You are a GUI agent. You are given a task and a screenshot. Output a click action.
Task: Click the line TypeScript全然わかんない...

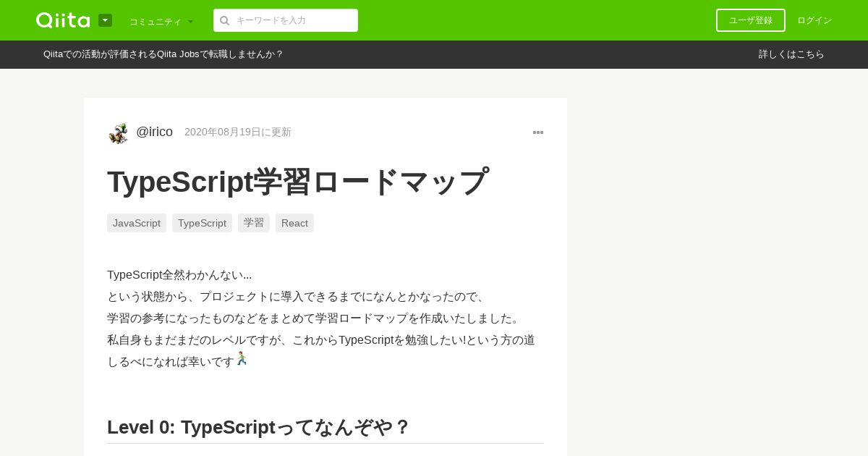point(179,275)
